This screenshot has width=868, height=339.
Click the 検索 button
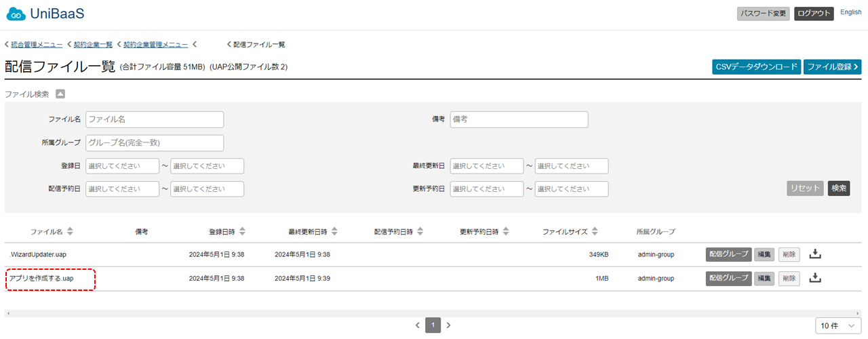pyautogui.click(x=839, y=188)
